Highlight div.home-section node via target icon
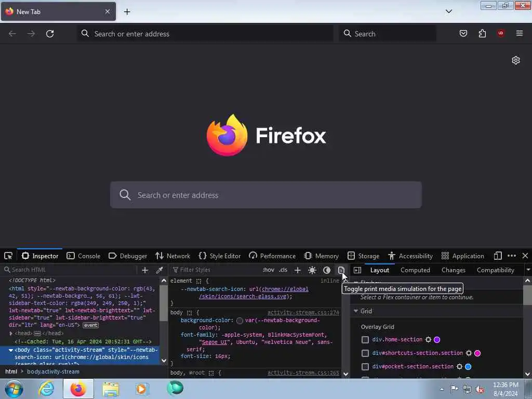The image size is (532, 399). click(428, 340)
